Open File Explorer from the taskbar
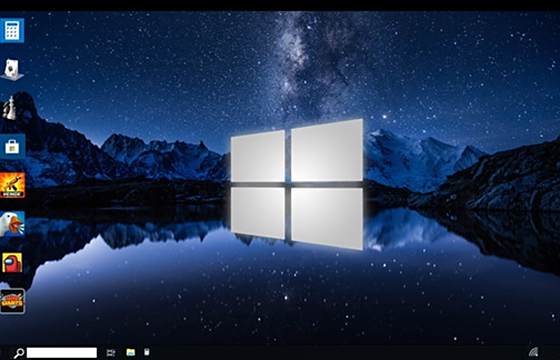 point(131,352)
